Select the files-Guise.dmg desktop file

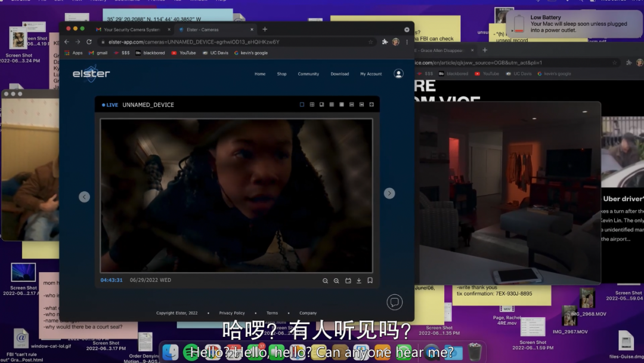(x=626, y=345)
